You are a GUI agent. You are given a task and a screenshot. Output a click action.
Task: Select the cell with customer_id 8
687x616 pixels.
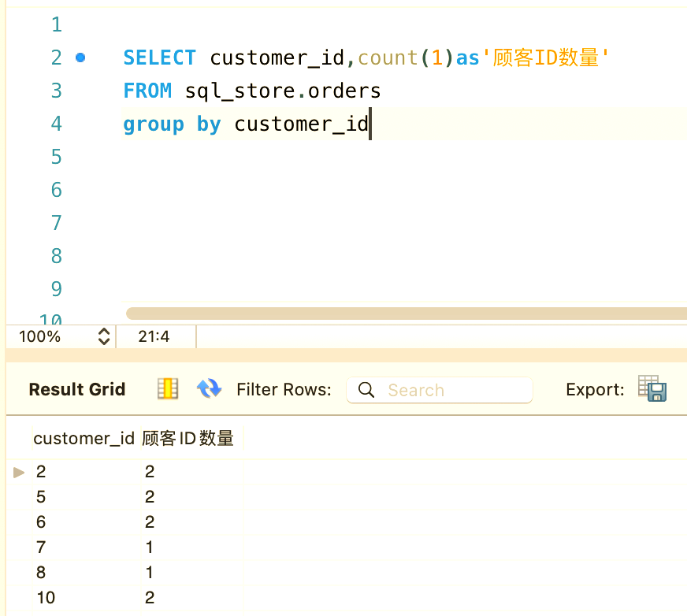point(87,572)
